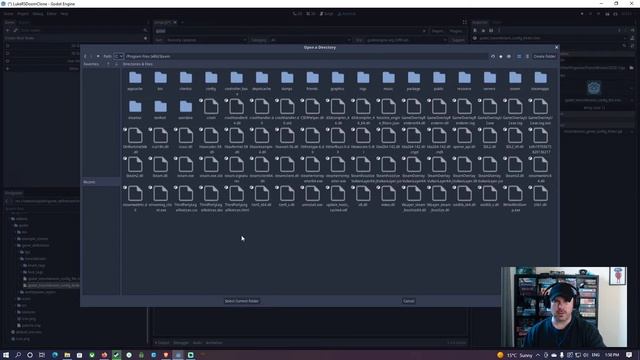Click Select Current Folder button
This screenshot has width=640, height=360.
[x=242, y=301]
